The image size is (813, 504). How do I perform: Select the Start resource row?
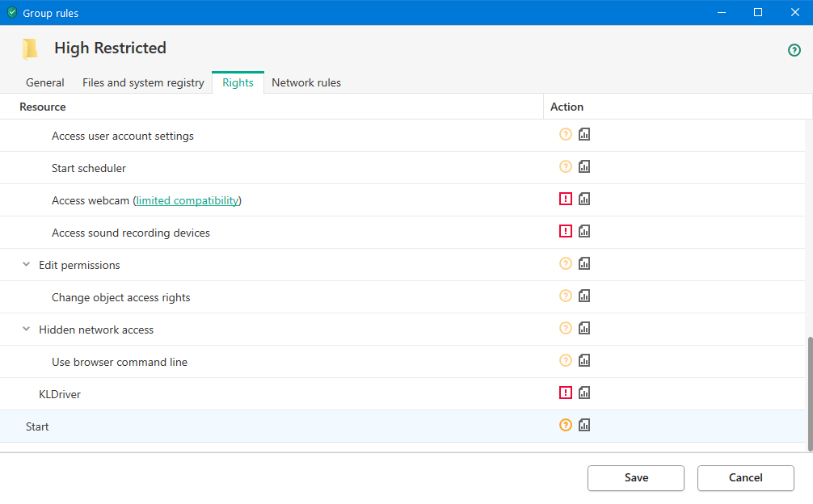[37, 426]
